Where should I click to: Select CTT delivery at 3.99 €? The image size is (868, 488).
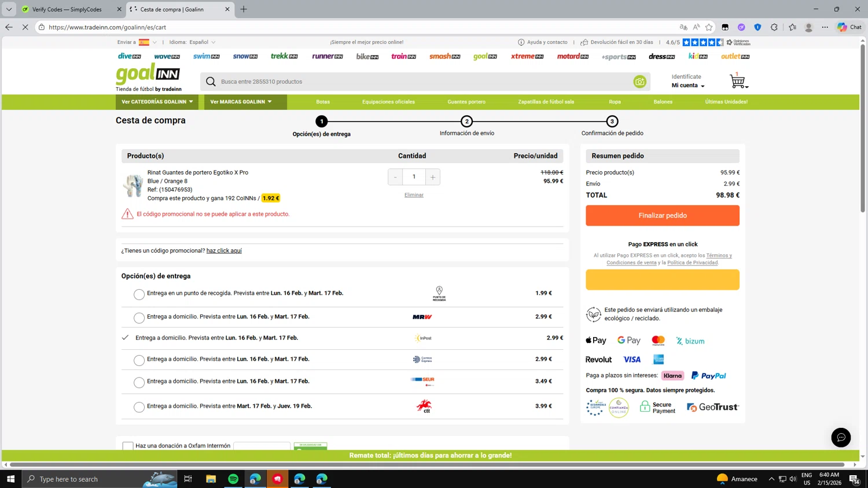click(139, 408)
